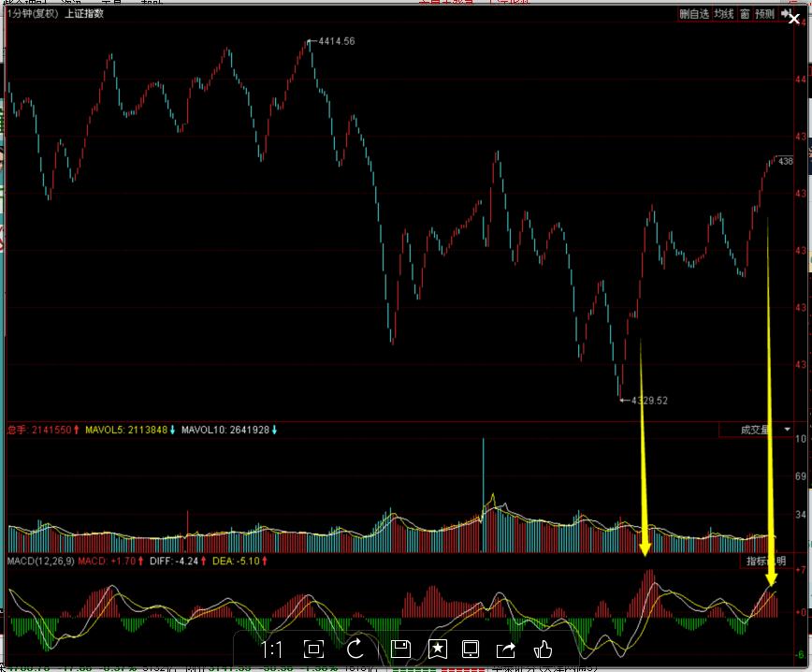
Task: Click the 1分钟(复权) period label
Action: [x=33, y=14]
